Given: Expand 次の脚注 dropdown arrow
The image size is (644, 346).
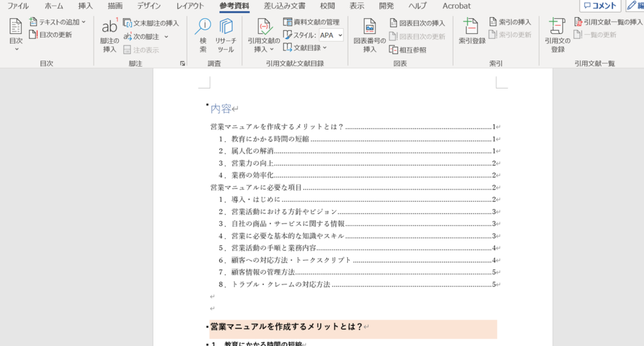Looking at the screenshot, I should pos(166,37).
